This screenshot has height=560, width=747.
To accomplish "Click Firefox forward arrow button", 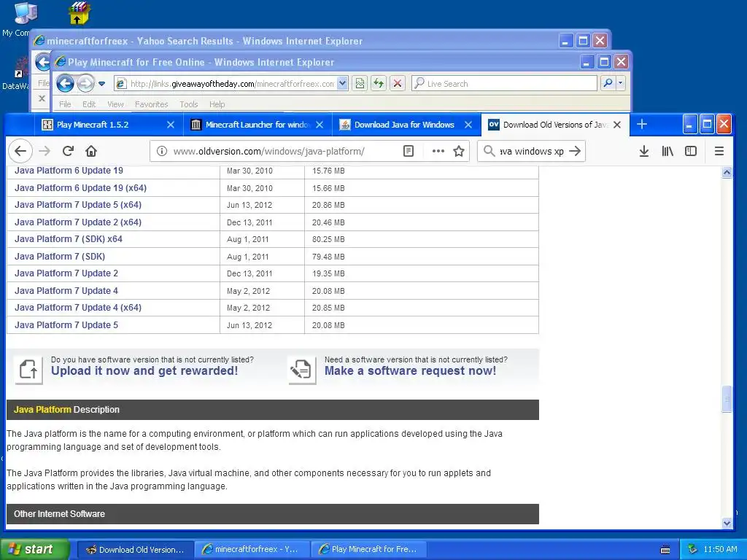I will (44, 152).
